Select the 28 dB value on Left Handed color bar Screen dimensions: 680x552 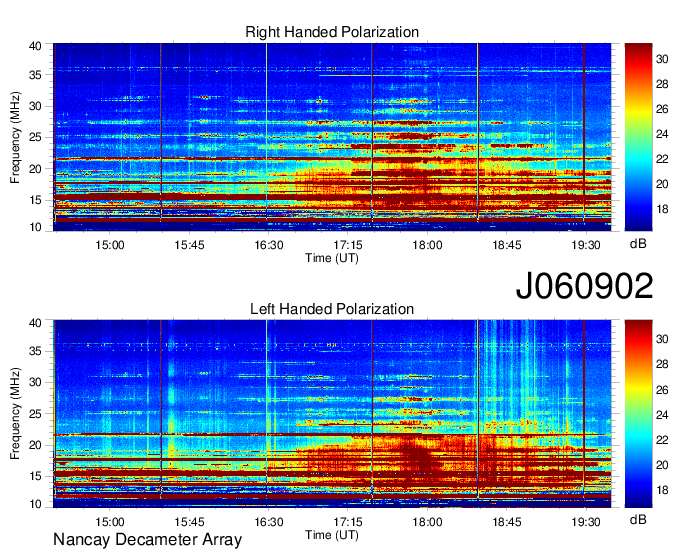tap(662, 364)
